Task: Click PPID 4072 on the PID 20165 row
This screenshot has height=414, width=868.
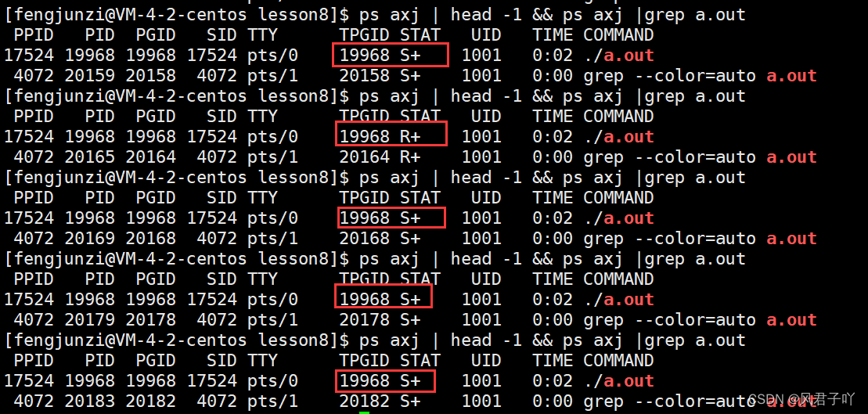Action: [x=34, y=157]
